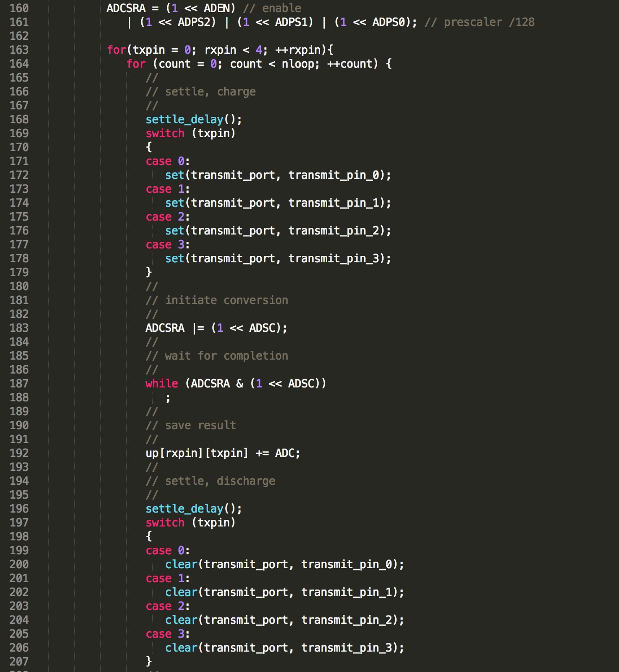Click the 'switch' keyword on line 197

(165, 523)
